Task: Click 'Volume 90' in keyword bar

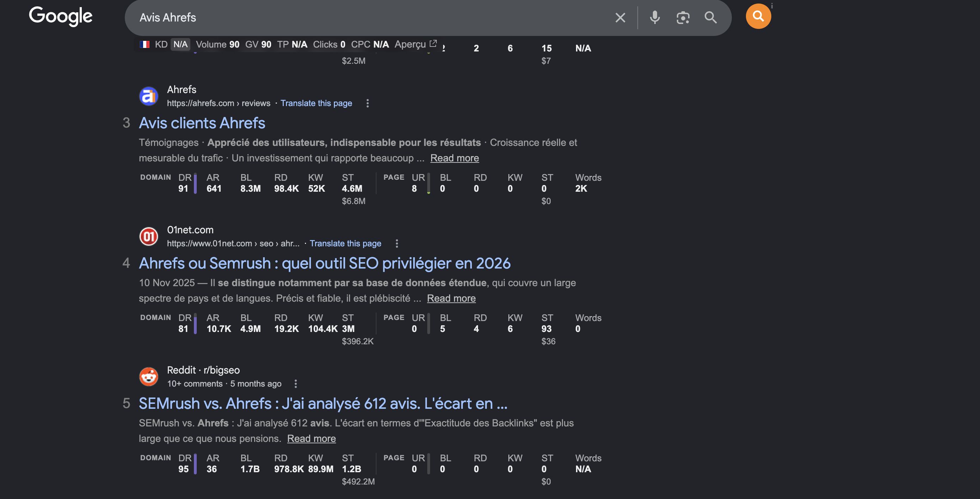Action: pos(218,44)
